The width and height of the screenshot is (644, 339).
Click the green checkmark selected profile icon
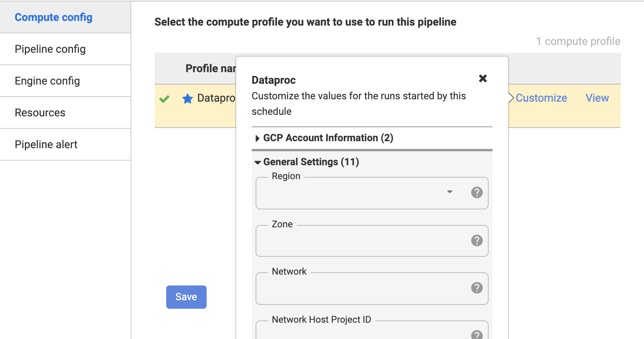164,99
